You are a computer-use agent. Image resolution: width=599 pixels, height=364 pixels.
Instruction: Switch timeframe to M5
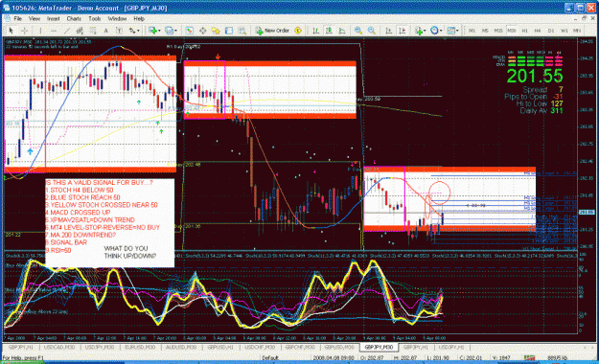click(x=485, y=31)
